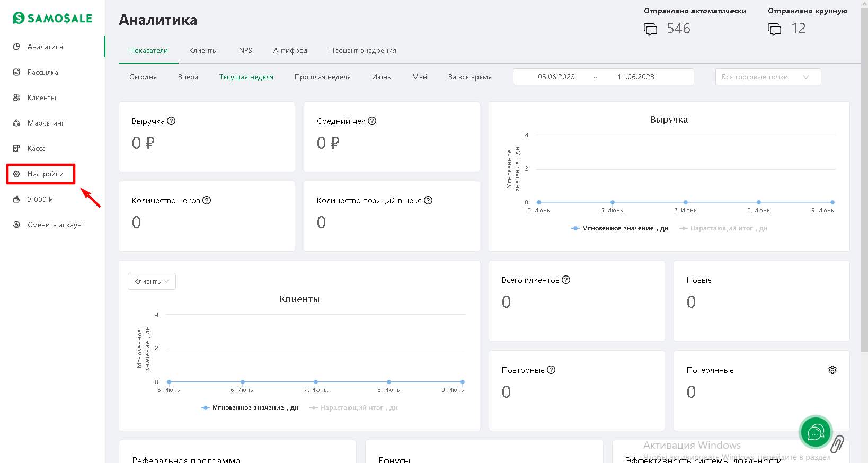Switch to the Антифрод tab

tap(290, 50)
